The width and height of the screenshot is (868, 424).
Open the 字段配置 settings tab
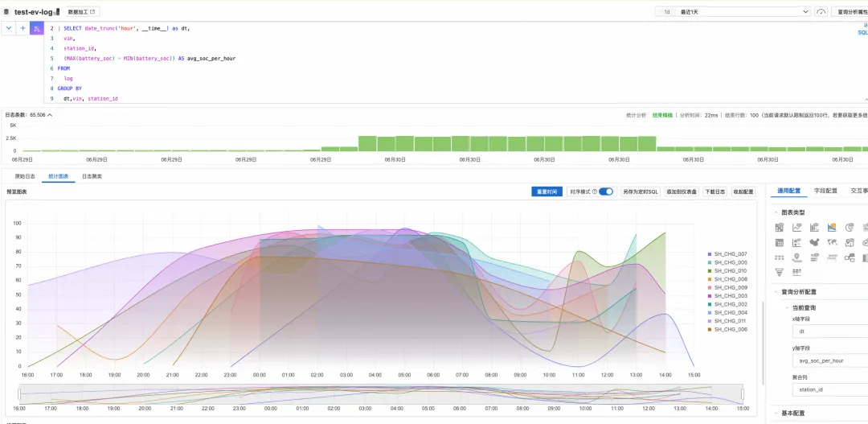(x=825, y=191)
